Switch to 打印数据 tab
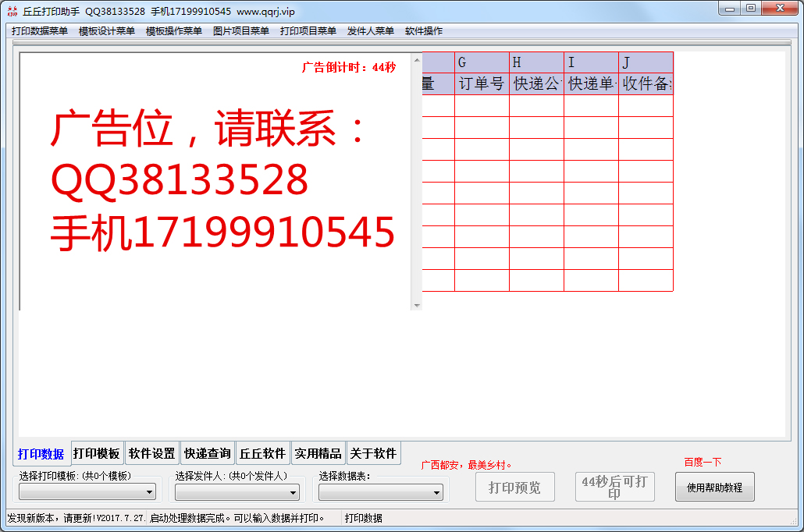 pyautogui.click(x=41, y=454)
